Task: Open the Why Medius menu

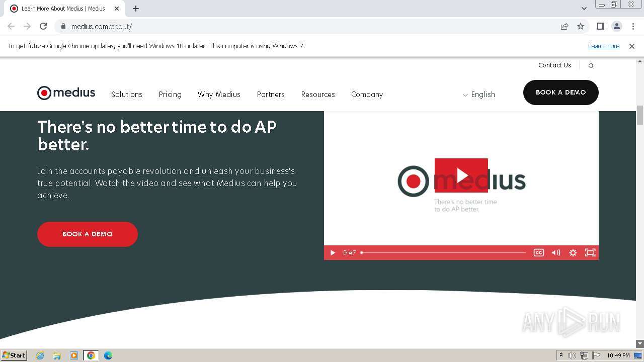Action: point(219,95)
